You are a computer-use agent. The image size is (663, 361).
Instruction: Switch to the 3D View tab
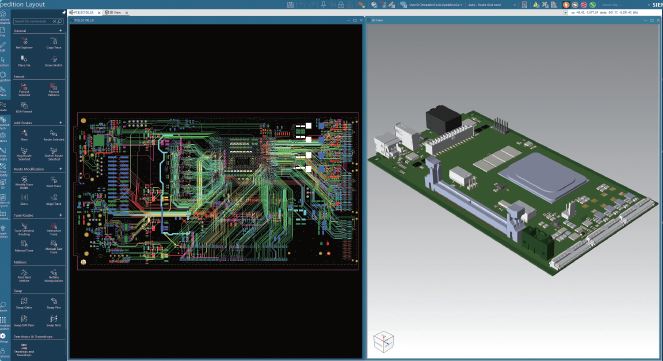tap(114, 13)
